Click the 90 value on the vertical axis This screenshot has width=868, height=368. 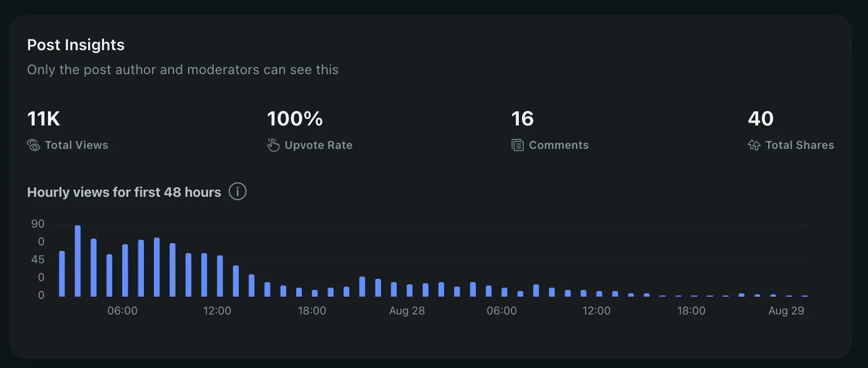pyautogui.click(x=38, y=224)
